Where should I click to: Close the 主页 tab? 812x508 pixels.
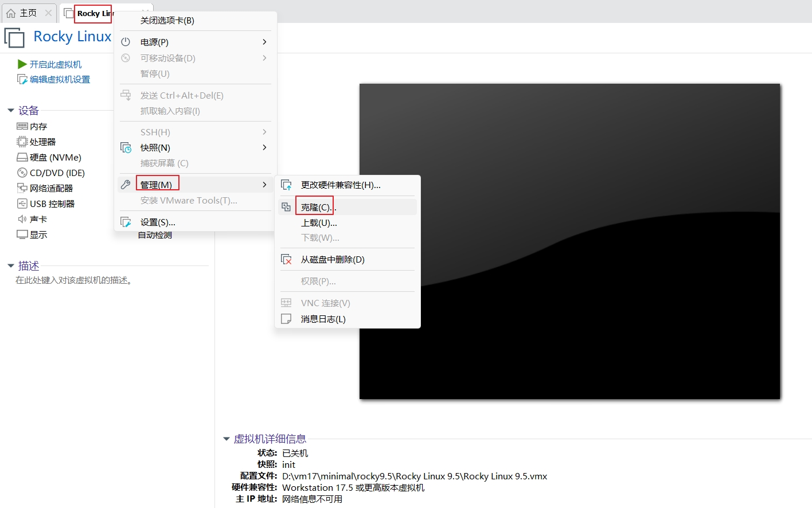48,13
